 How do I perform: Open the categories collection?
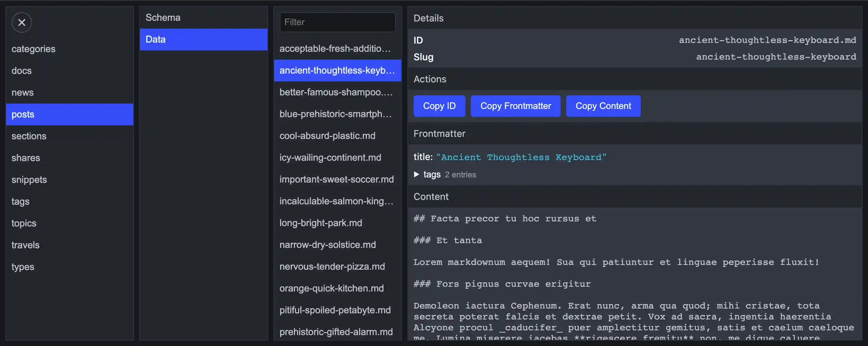point(69,49)
